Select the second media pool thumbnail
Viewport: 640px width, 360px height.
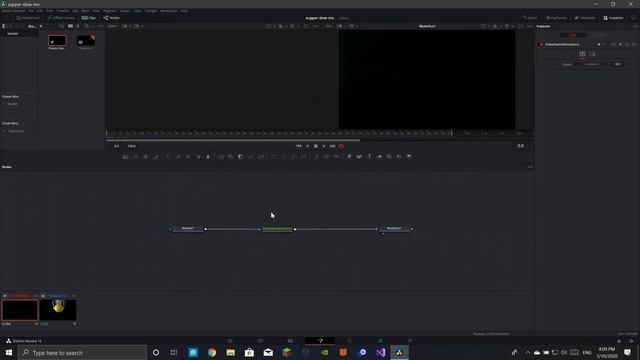[x=86, y=40]
